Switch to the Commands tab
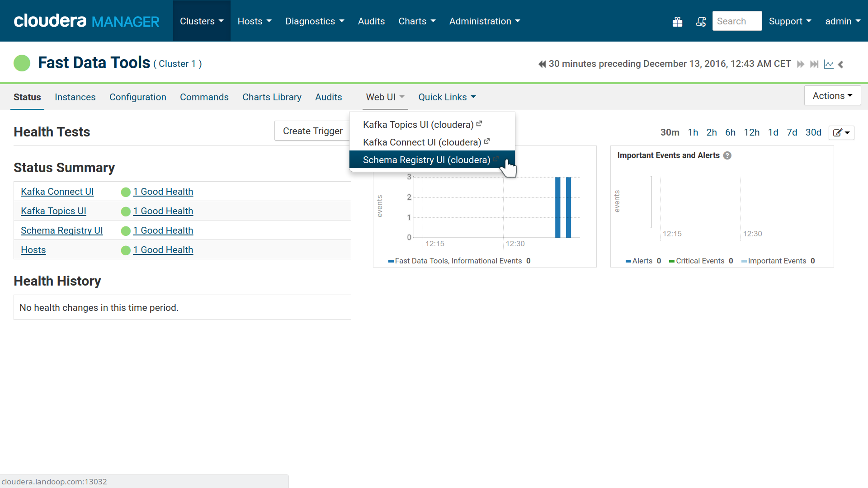The width and height of the screenshot is (868, 488). (x=204, y=97)
